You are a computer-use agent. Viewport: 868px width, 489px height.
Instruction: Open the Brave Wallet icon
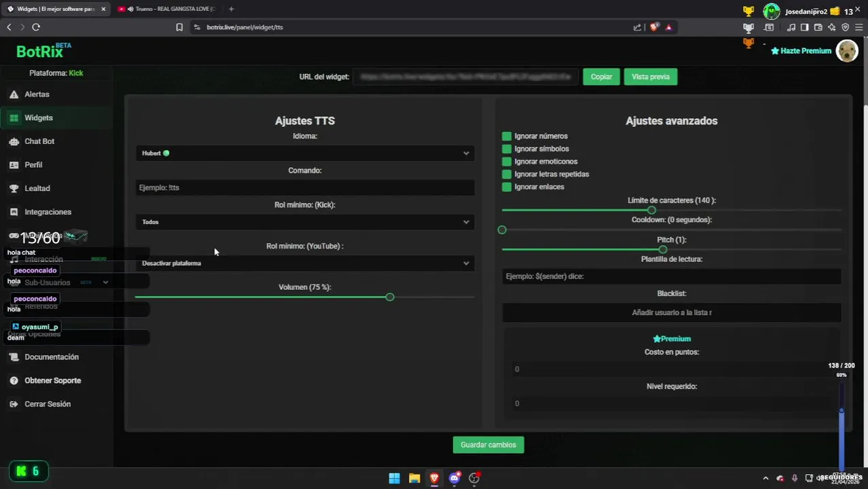[818, 27]
